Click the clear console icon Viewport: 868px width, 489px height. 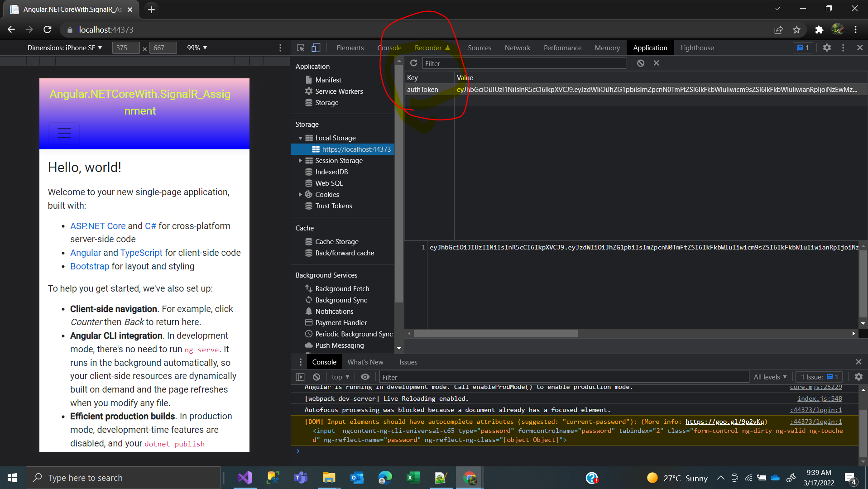pyautogui.click(x=317, y=377)
